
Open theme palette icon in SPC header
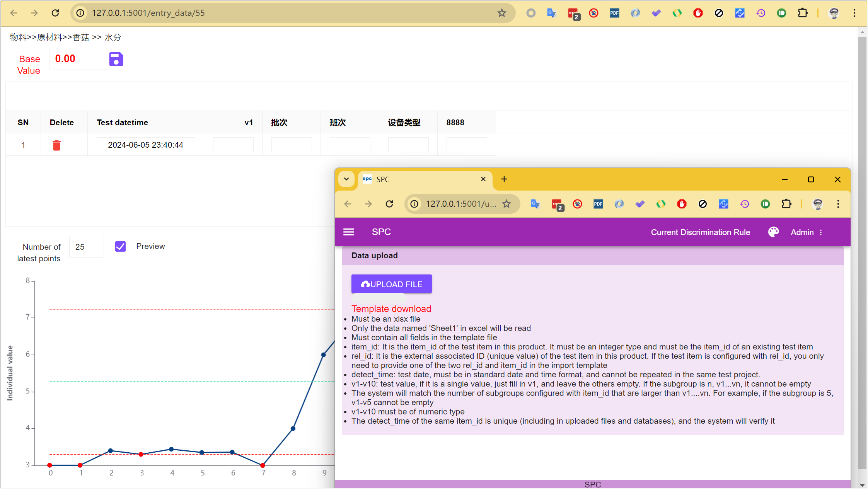pyautogui.click(x=774, y=232)
